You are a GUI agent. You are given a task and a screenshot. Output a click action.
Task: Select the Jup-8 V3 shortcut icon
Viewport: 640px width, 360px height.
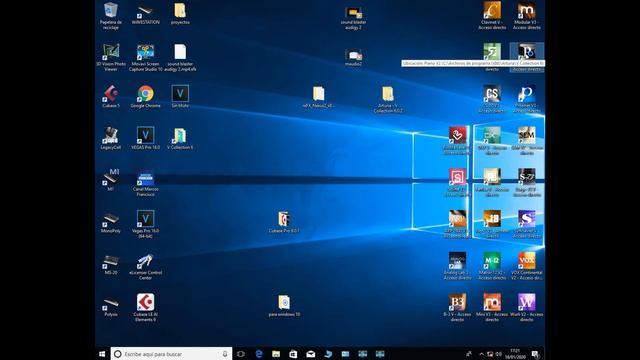point(492,224)
